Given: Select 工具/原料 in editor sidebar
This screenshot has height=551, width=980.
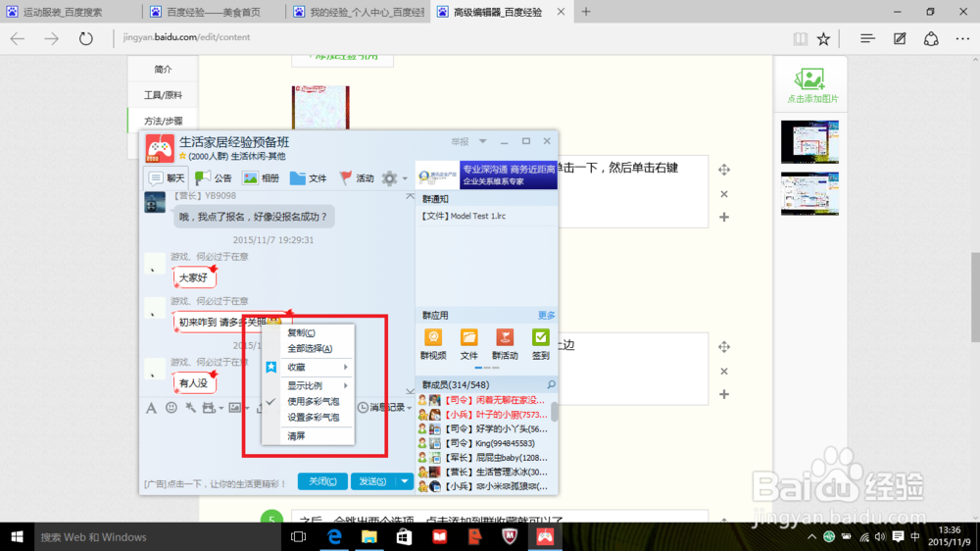Looking at the screenshot, I should pos(163,95).
